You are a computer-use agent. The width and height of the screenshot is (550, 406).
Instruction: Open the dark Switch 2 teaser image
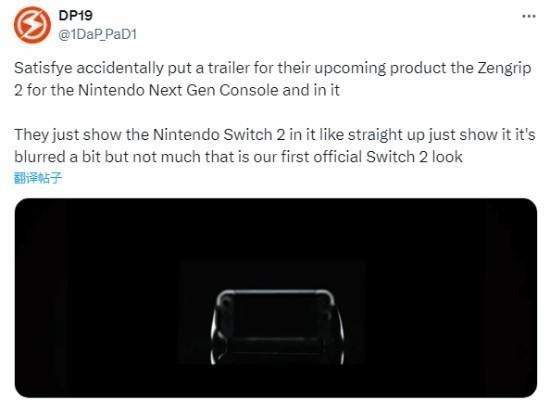point(276,298)
